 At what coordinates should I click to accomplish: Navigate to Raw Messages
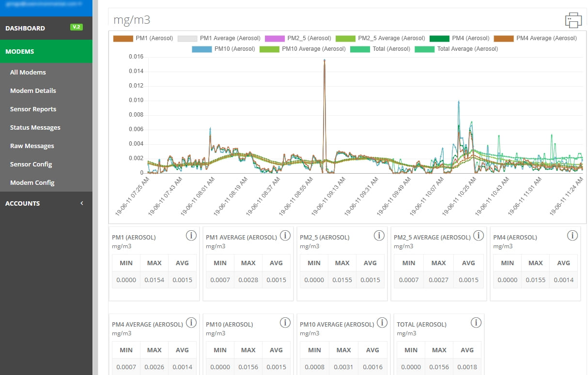(x=32, y=146)
